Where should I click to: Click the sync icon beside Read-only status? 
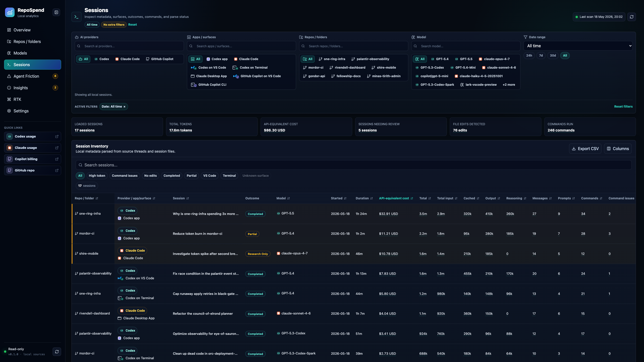[57, 352]
